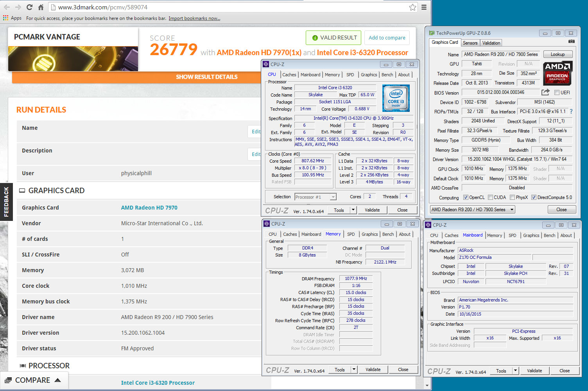
Task: Click the score value 26779
Action: [x=174, y=50]
